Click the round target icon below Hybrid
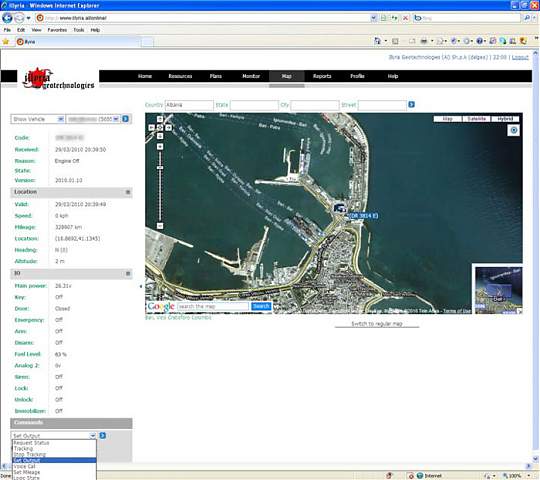This screenshot has width=540, height=480. tap(513, 130)
